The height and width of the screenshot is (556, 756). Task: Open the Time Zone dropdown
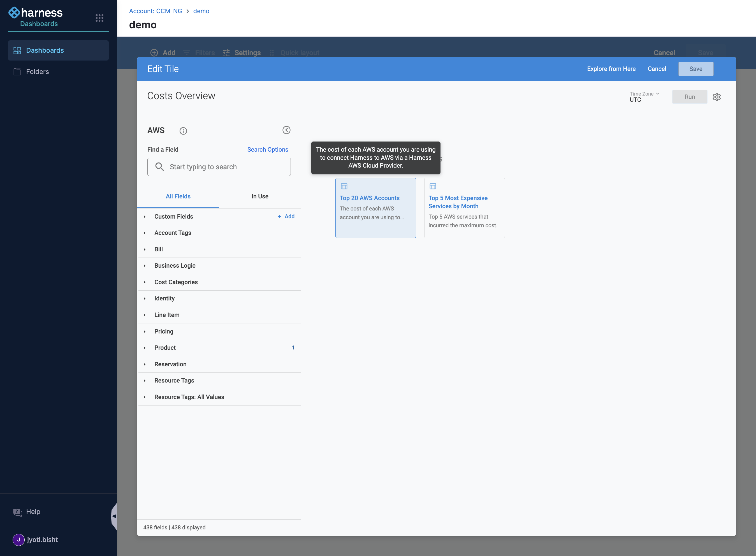644,97
